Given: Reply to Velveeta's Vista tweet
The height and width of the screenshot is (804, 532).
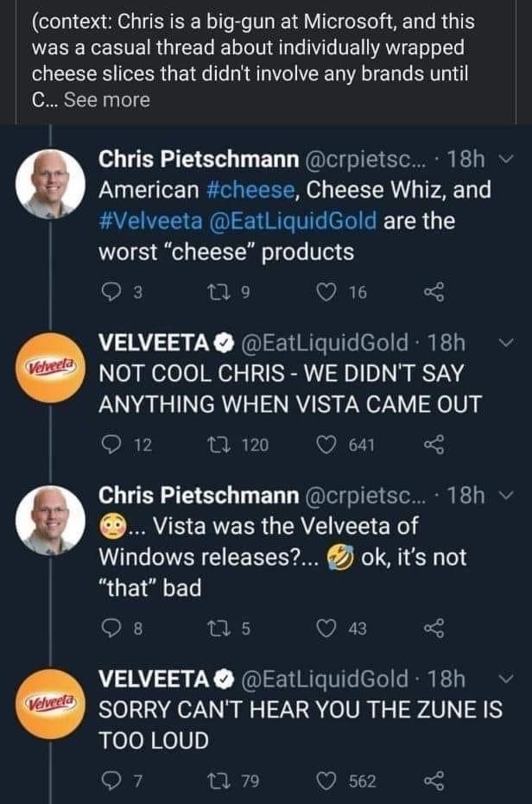Looking at the screenshot, I should (x=109, y=444).
